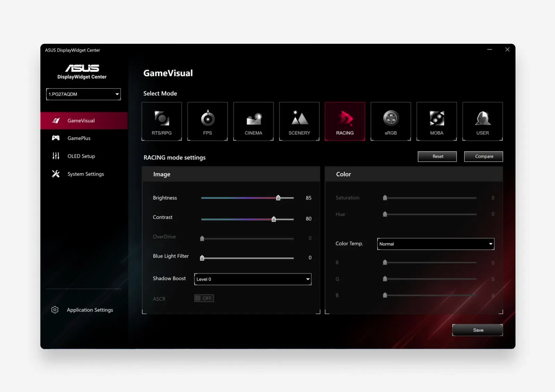
Task: Select the sRGB color mode
Action: (391, 121)
